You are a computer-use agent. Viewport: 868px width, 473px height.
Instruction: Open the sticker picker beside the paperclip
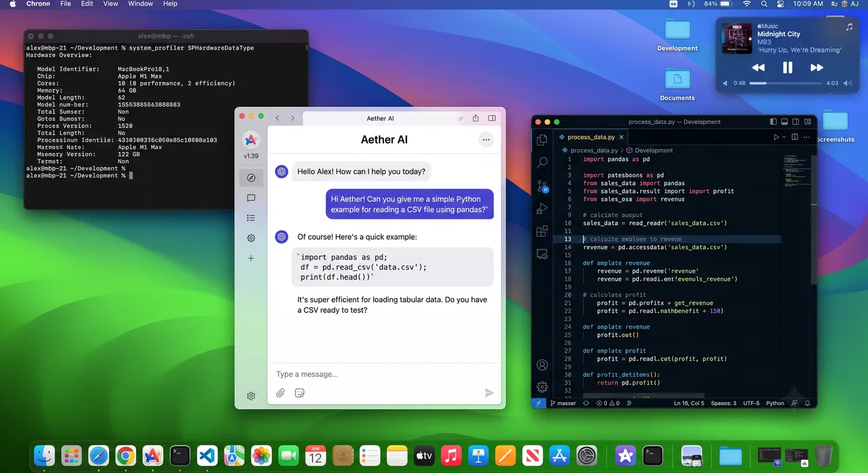click(x=299, y=392)
